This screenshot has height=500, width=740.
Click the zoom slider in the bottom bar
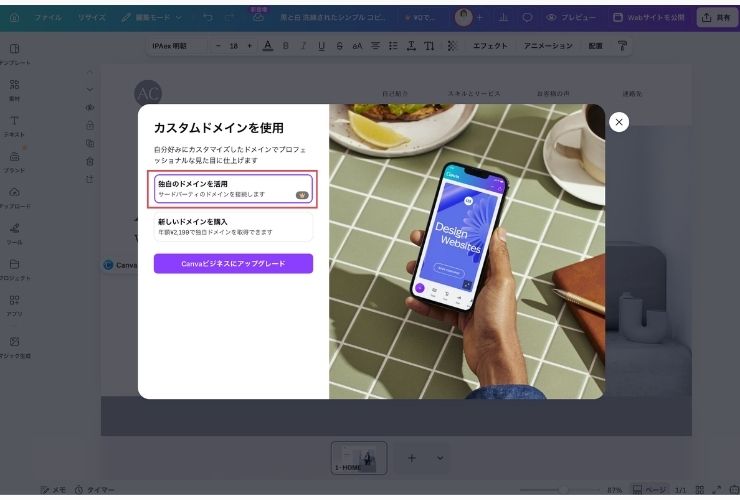(x=563, y=490)
